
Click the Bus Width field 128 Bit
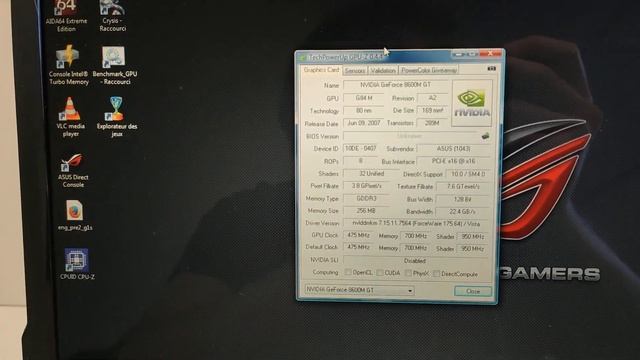[x=462, y=200]
